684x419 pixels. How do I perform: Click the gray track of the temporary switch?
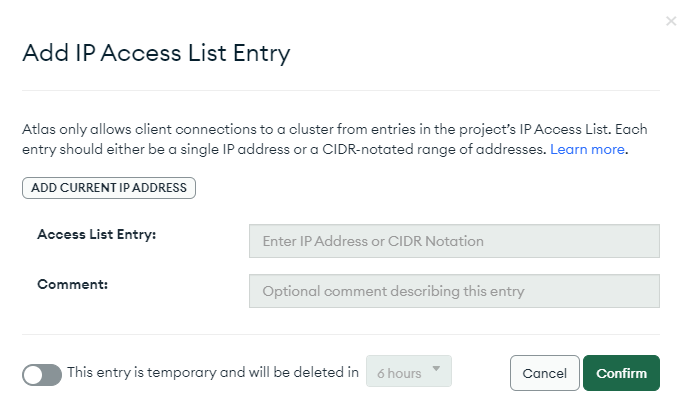click(53, 375)
